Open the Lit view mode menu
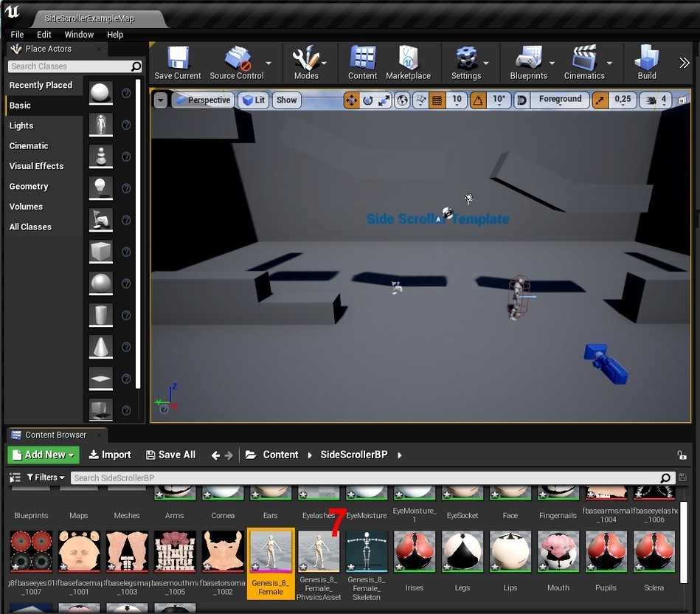 click(x=253, y=100)
